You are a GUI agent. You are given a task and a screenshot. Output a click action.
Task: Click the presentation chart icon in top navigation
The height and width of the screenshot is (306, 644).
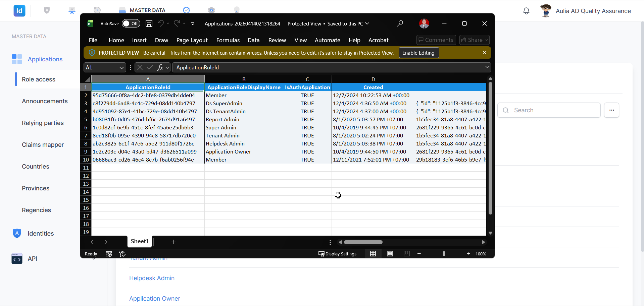(x=72, y=10)
